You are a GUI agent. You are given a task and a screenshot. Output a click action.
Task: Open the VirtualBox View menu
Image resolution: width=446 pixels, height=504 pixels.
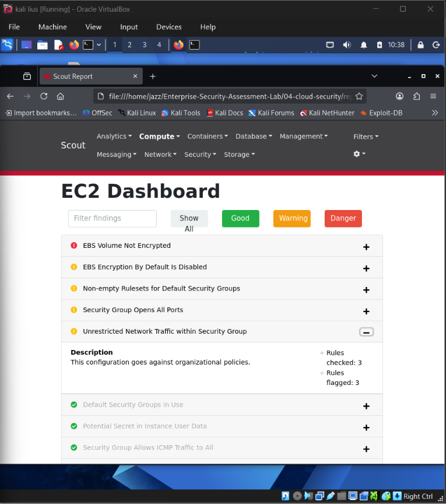point(93,27)
